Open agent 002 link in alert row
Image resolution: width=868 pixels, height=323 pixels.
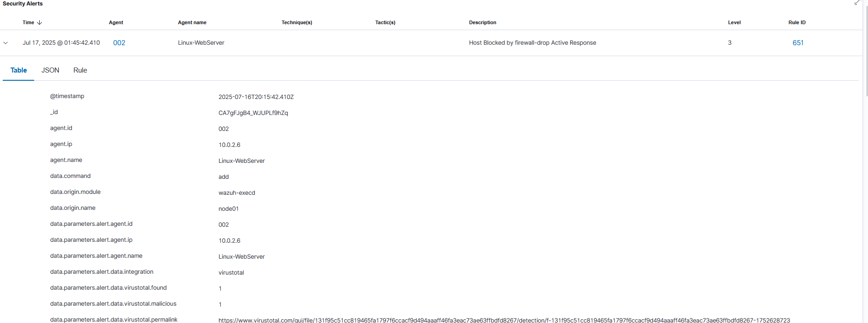(x=119, y=43)
